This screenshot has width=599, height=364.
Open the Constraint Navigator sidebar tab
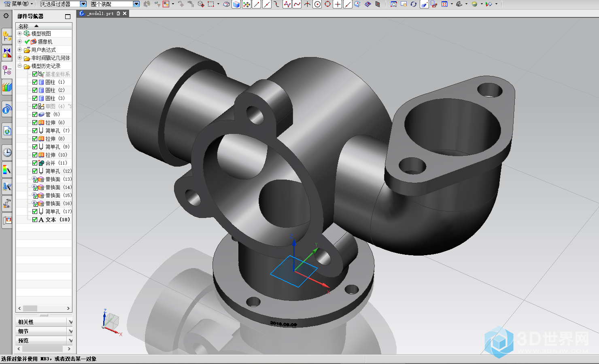point(7,53)
